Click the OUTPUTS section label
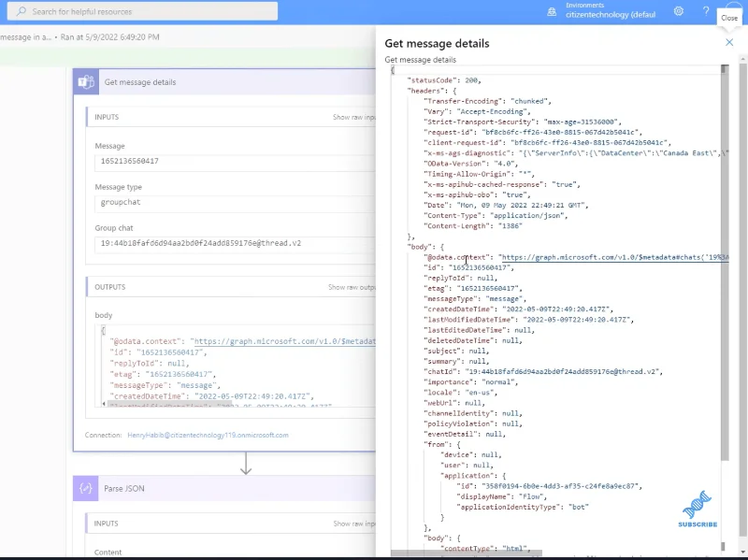Image resolution: width=748 pixels, height=560 pixels. tap(109, 287)
